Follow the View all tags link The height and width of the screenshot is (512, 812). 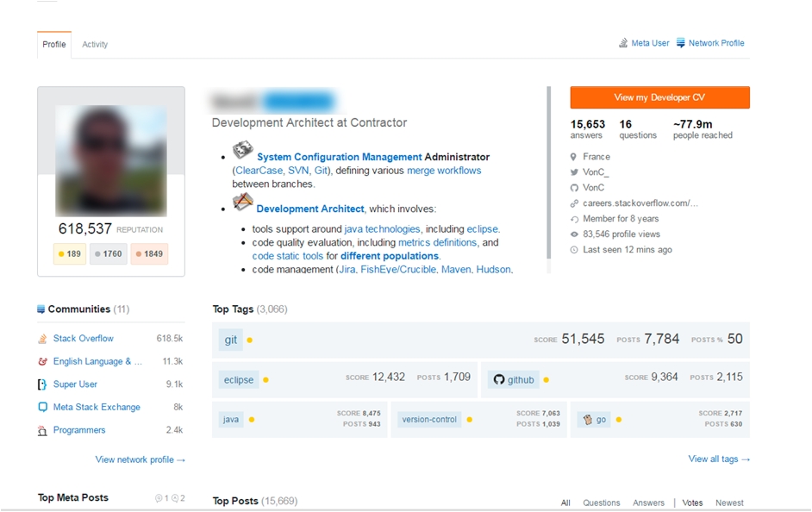point(718,459)
